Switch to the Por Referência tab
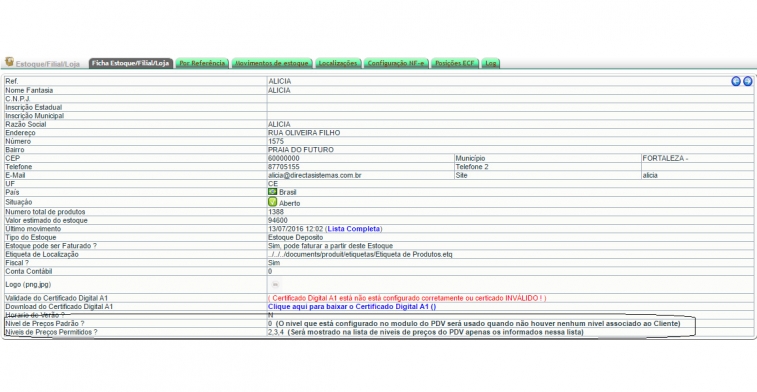 point(202,63)
